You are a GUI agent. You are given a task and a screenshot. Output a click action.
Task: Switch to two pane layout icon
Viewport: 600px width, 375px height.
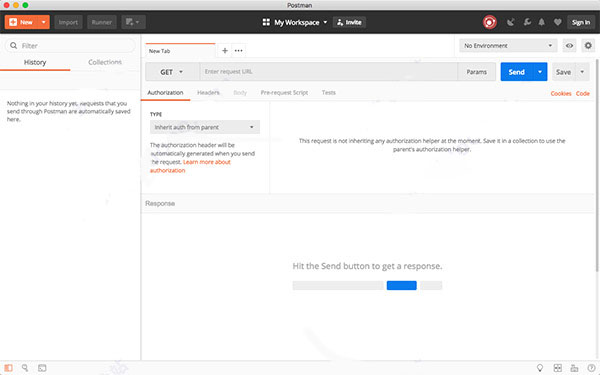pos(558,368)
